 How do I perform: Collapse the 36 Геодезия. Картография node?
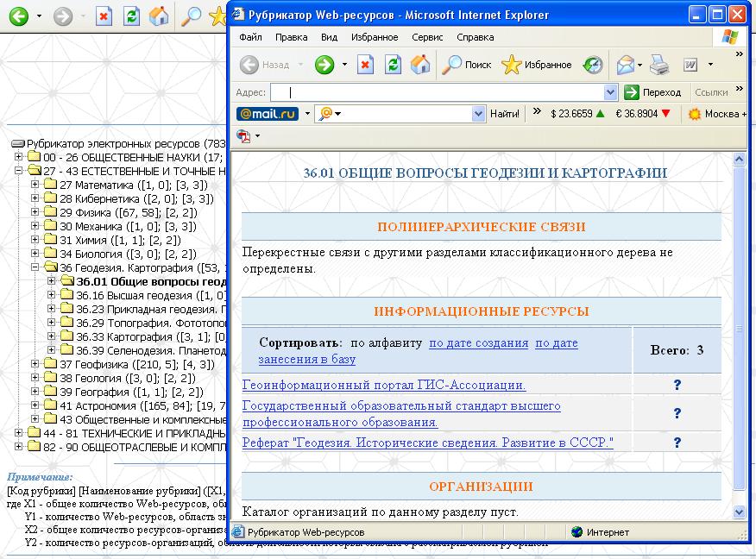[x=35, y=267]
